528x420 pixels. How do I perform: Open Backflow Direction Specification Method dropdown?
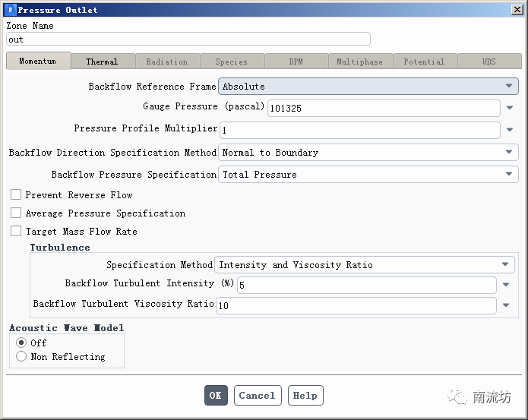[x=368, y=153]
